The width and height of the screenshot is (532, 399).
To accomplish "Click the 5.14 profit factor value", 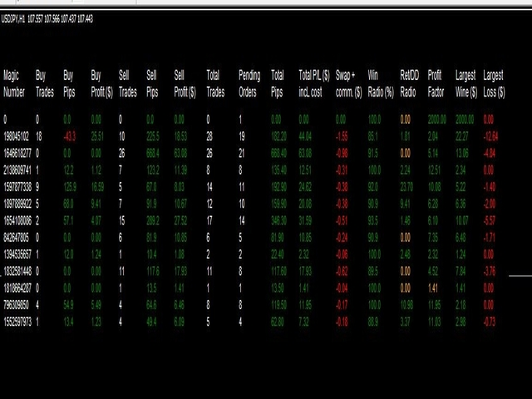I will [x=433, y=153].
